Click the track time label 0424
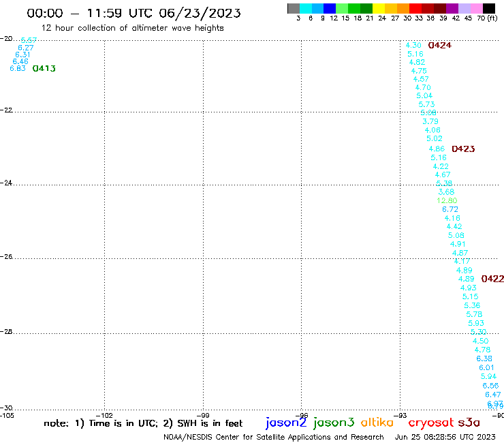The width and height of the screenshot is (504, 443). (x=440, y=46)
